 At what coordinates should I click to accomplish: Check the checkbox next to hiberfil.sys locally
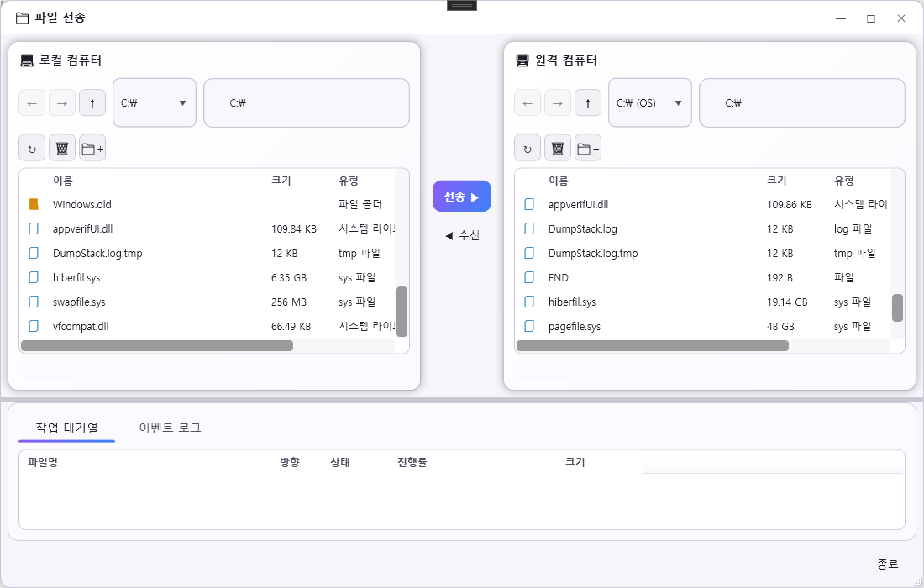(33, 277)
